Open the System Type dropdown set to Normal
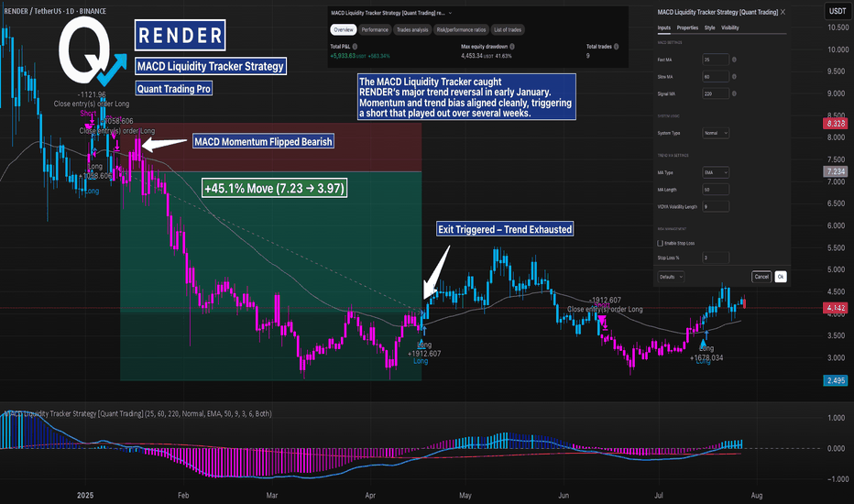 pyautogui.click(x=716, y=133)
